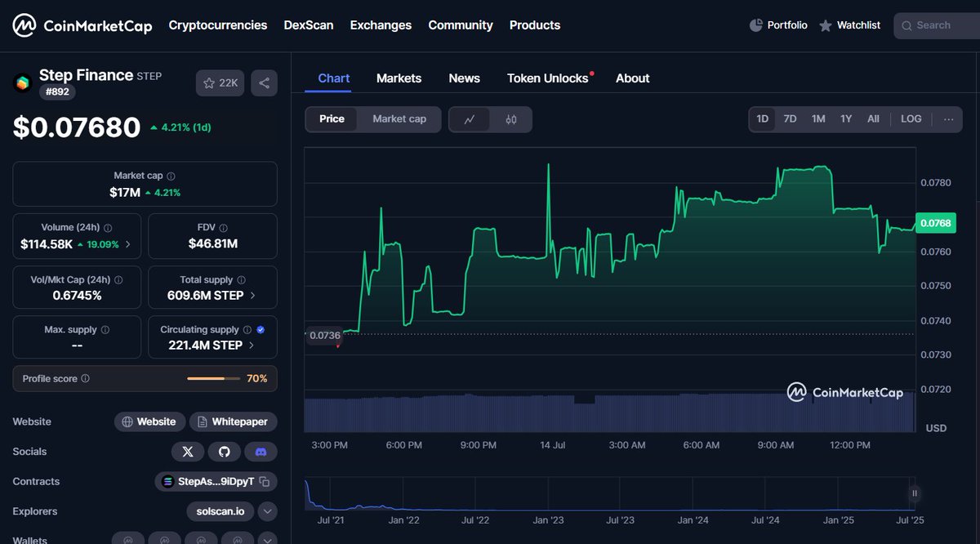Open the Website link

(149, 422)
